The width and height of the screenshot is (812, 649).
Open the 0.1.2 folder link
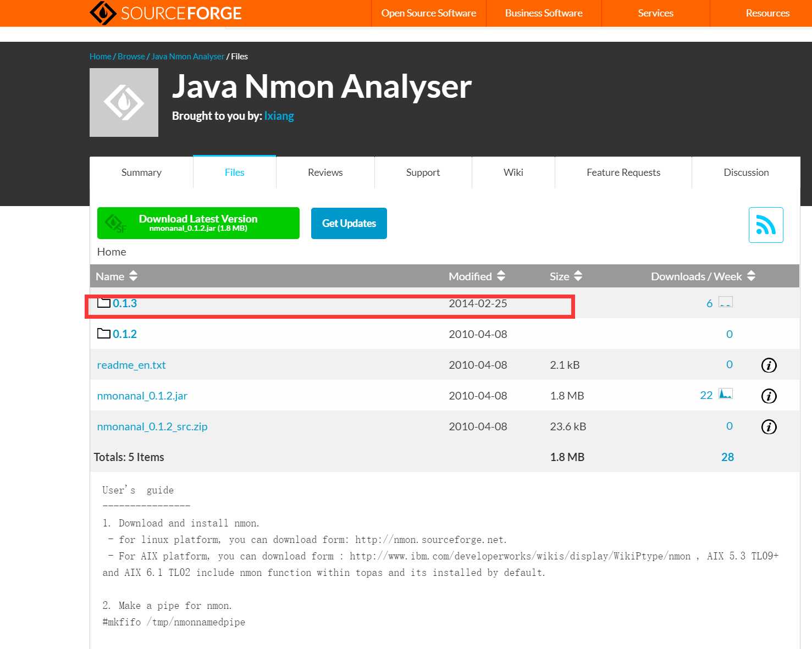125,334
